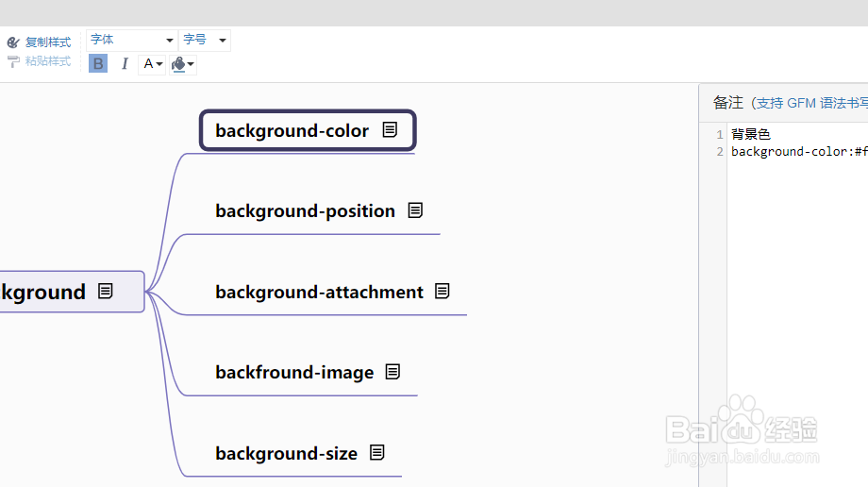Toggle bold formatting button

click(98, 64)
